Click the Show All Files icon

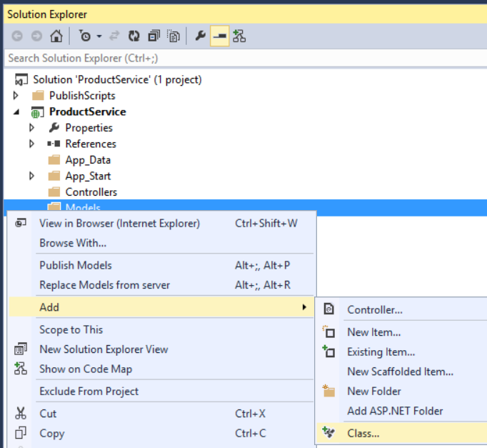point(172,36)
